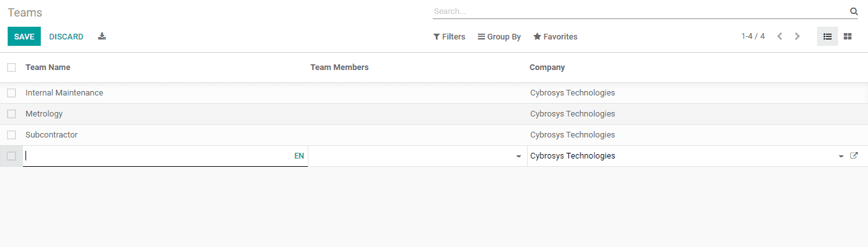Click the Teams breadcrumb title
Viewport: 868px width, 247px height.
(x=25, y=13)
